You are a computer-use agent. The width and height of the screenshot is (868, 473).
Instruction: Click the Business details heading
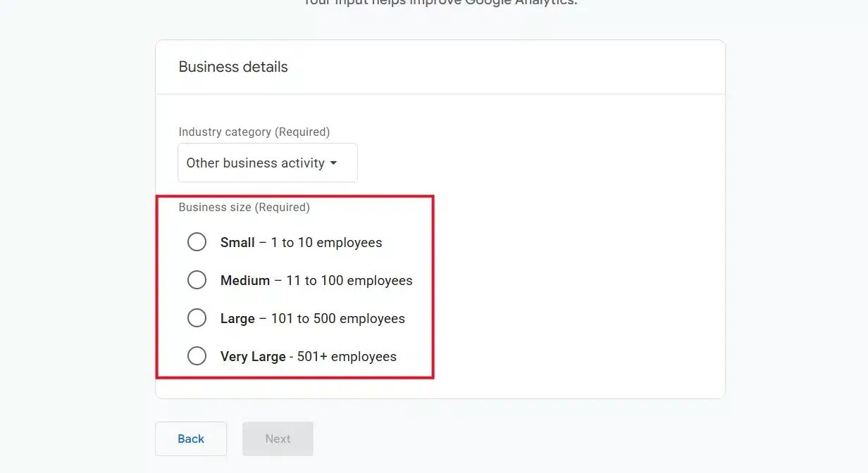pyautogui.click(x=233, y=67)
